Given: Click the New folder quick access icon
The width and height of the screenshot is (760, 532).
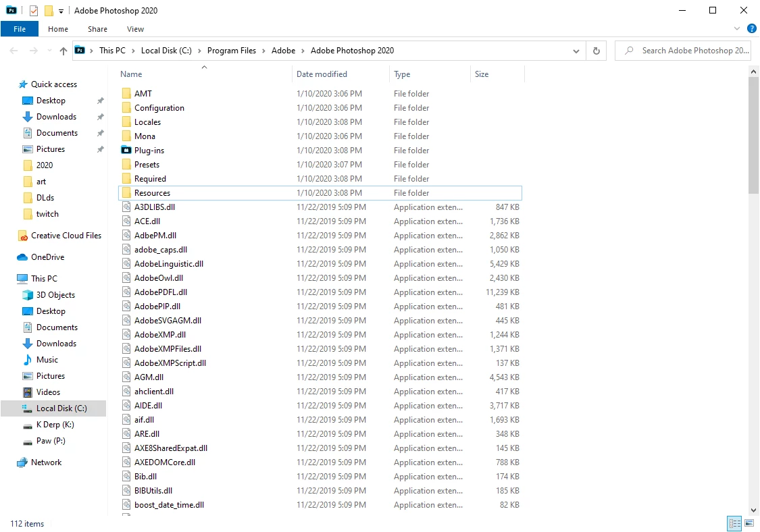Looking at the screenshot, I should click(49, 10).
